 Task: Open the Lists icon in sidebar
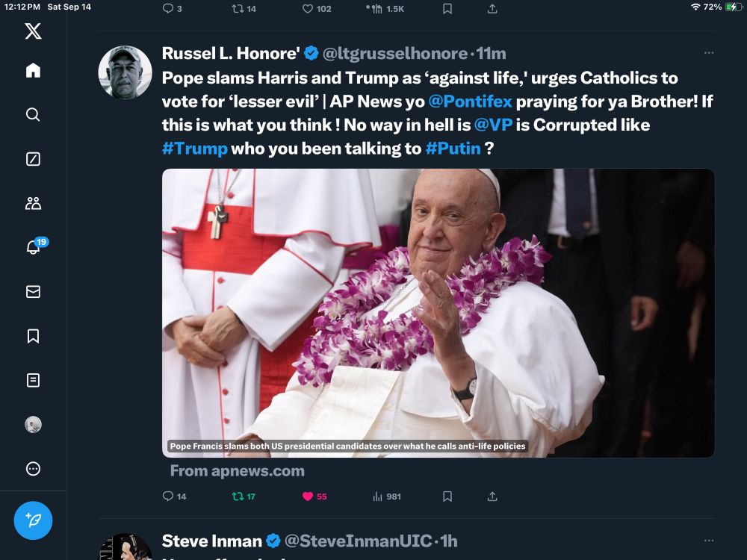(x=33, y=380)
